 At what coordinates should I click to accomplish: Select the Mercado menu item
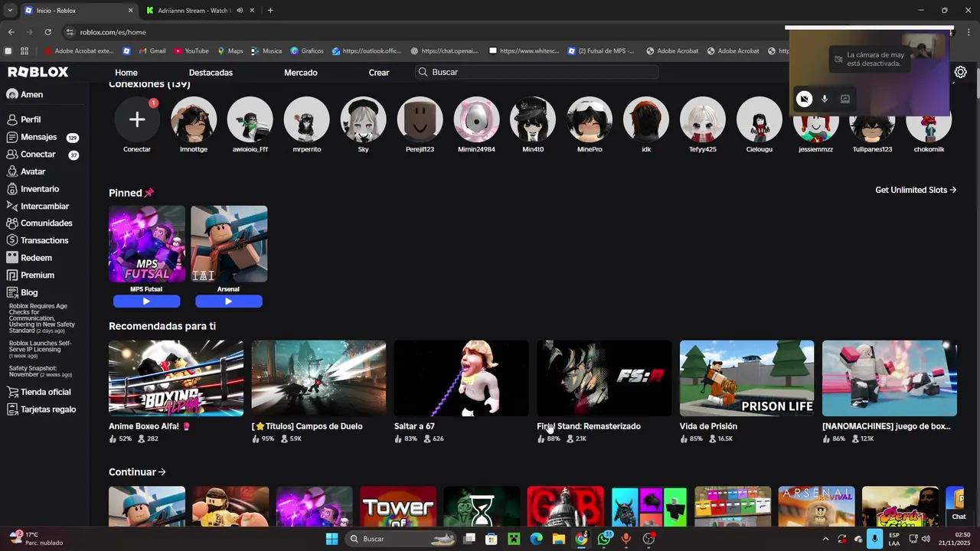point(301,73)
